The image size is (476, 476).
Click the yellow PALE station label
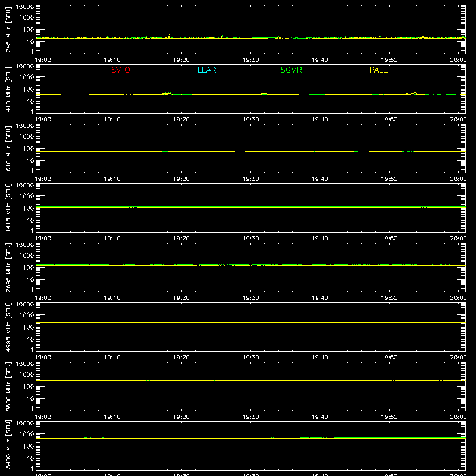coord(378,70)
